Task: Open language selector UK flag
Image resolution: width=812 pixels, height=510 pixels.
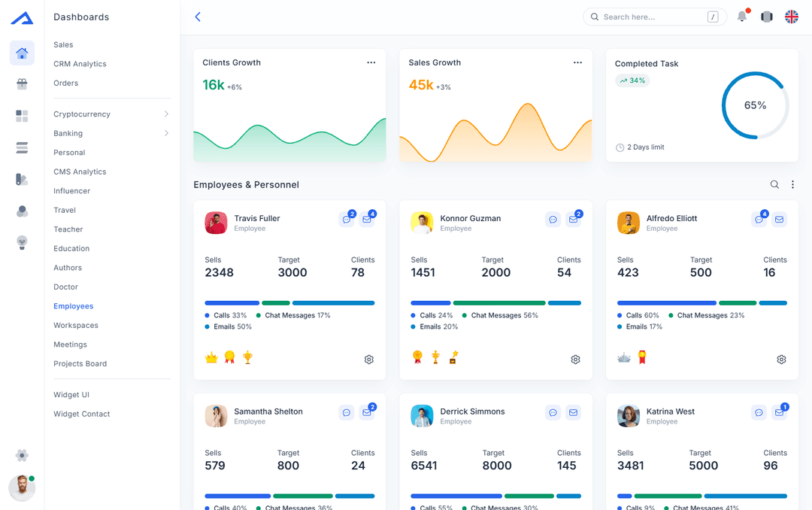Action: [791, 17]
